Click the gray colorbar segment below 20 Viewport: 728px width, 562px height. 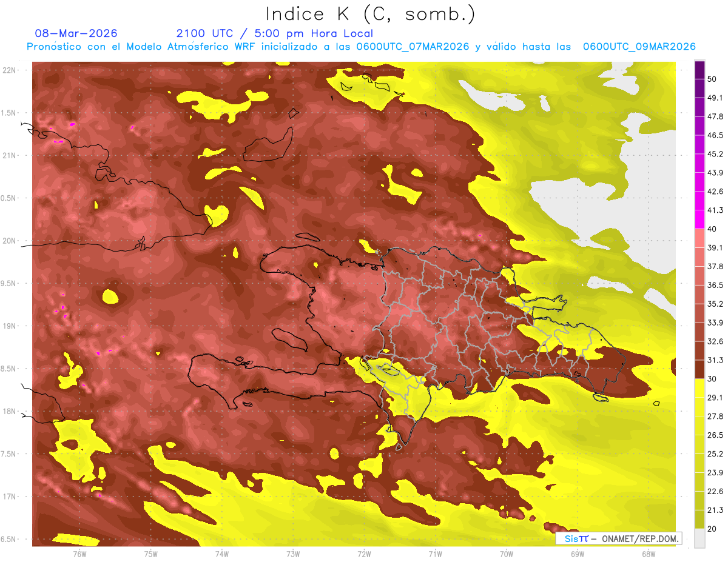pos(699,538)
